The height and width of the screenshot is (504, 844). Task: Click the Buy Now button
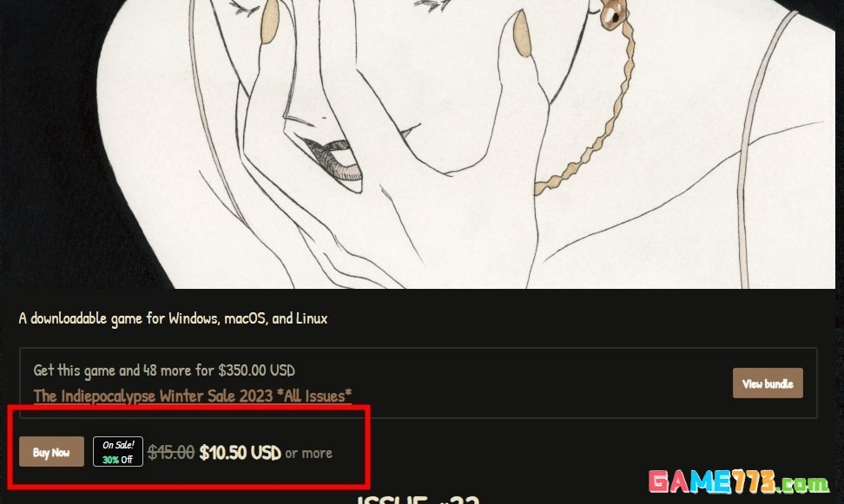point(52,451)
